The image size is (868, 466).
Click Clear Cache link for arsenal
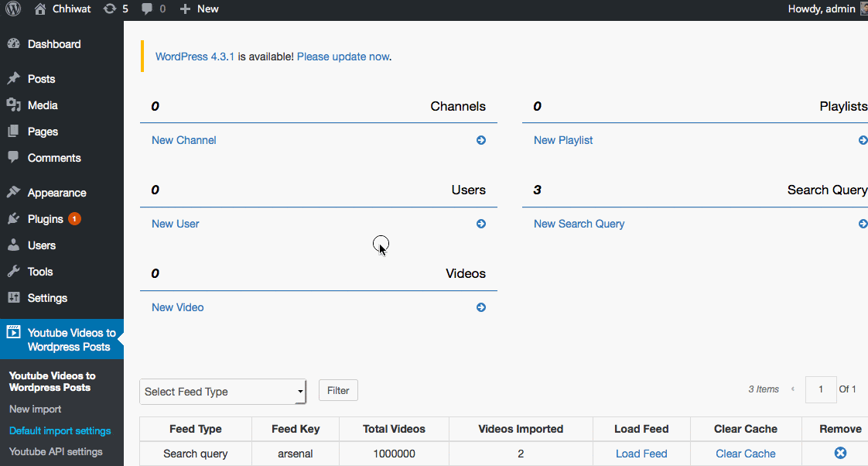746,454
